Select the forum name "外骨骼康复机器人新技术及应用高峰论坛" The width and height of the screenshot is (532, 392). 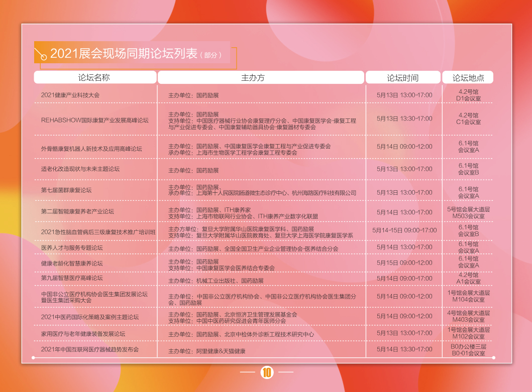click(x=91, y=149)
